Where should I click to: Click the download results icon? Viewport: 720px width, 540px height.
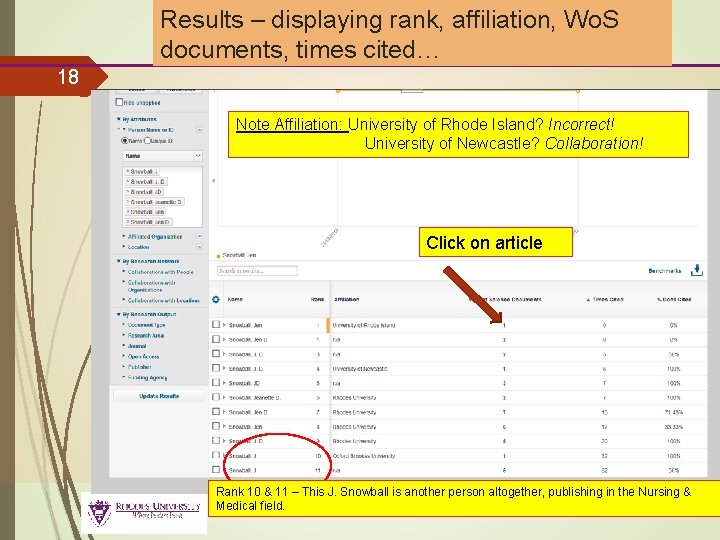point(697,270)
